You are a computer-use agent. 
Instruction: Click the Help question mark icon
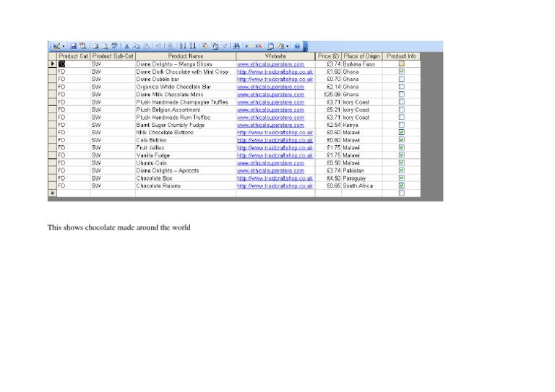pyautogui.click(x=297, y=46)
